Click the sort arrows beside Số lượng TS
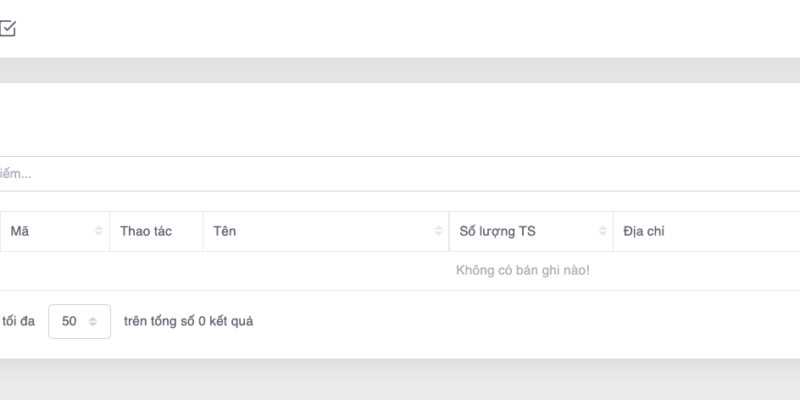Screen dimensions: 800x400 (x=602, y=231)
